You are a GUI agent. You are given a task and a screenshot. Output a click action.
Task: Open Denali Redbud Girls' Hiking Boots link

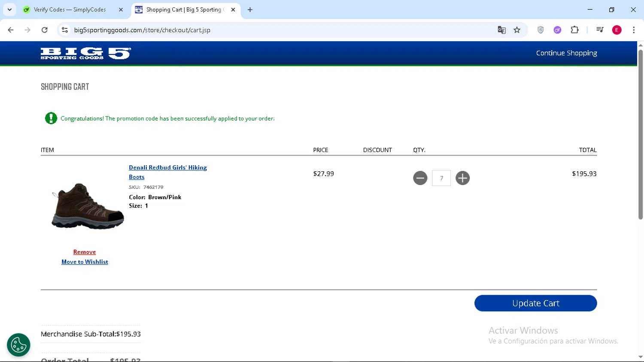pyautogui.click(x=168, y=172)
